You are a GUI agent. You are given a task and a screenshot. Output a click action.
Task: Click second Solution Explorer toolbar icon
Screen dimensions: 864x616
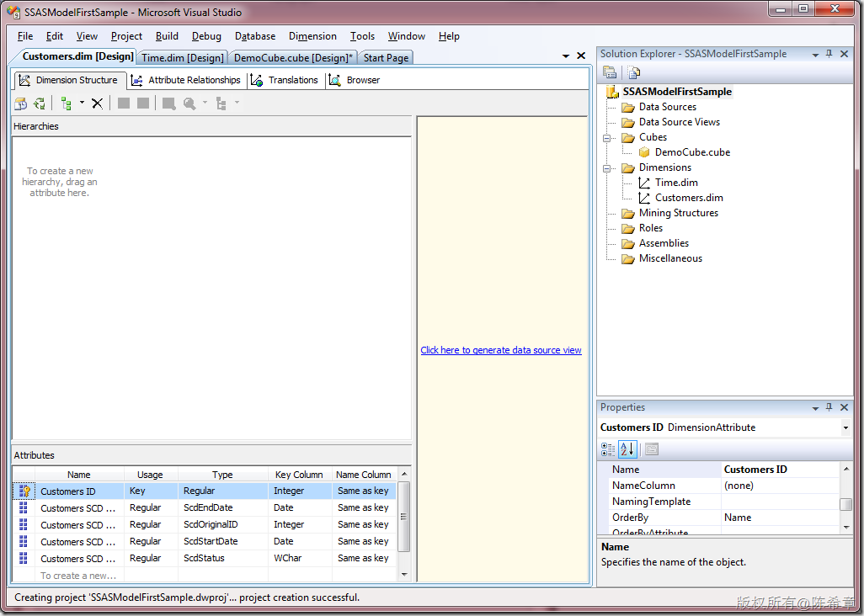tap(633, 72)
